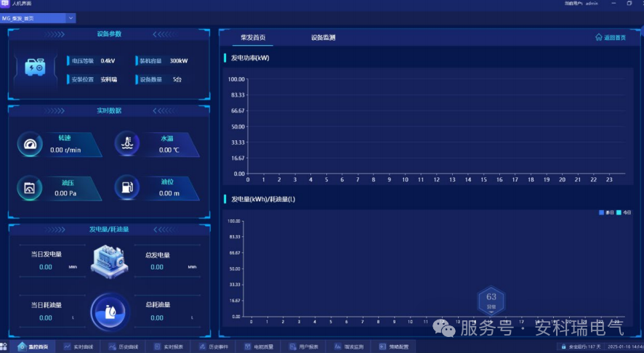Click the generator icon in 设备参数 panel

tap(35, 68)
